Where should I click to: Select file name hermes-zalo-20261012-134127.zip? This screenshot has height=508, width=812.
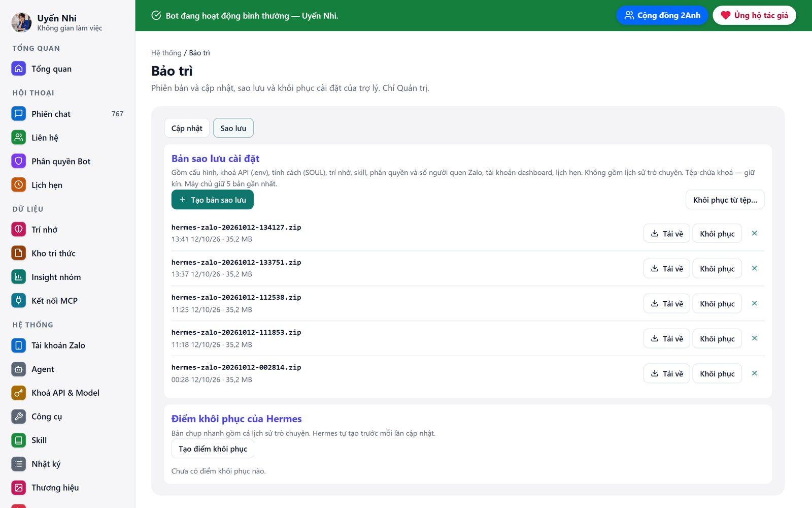[x=236, y=227]
